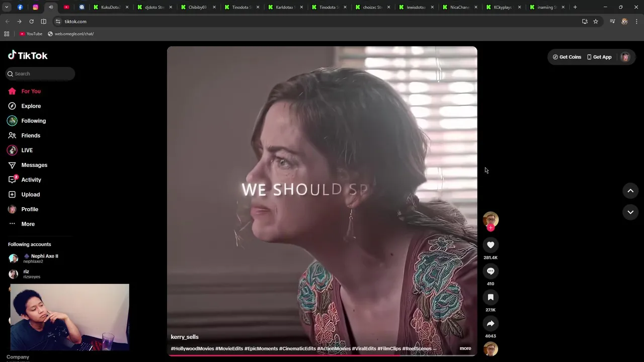This screenshot has width=644, height=362.
Task: Click #HollywoodMovies hashtag
Action: pyautogui.click(x=192, y=348)
